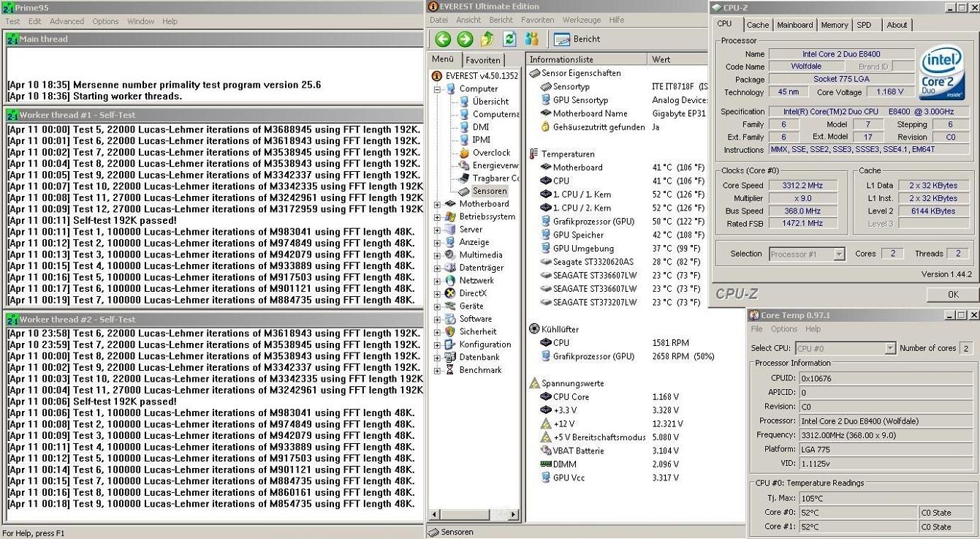This screenshot has height=539, width=980.
Task: Expand the Multimedia tree node
Action: (x=438, y=255)
